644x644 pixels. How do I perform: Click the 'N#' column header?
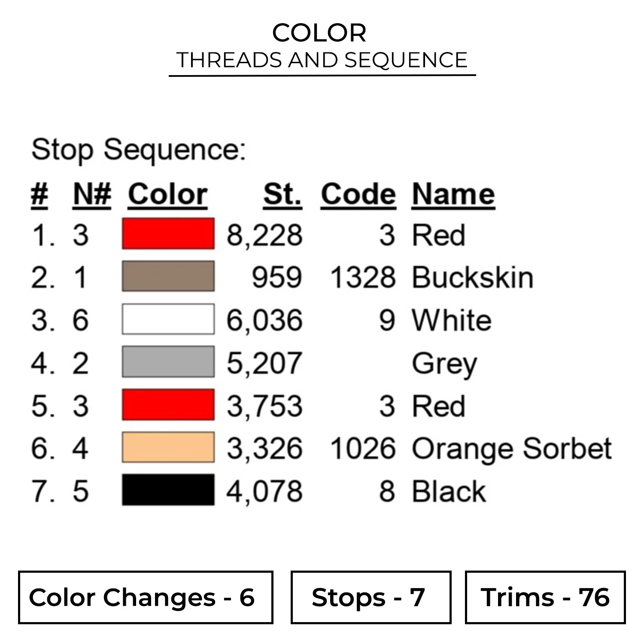click(92, 194)
